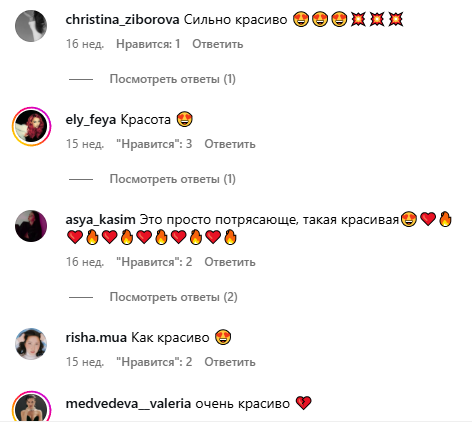Open the christina_ziborova username link

click(122, 20)
